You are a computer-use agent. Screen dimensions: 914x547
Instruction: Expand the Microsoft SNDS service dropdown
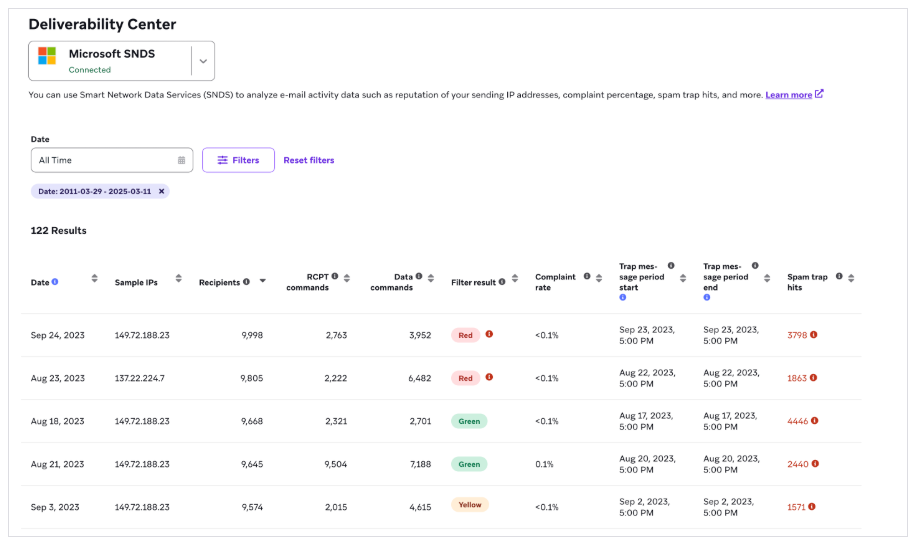(203, 61)
